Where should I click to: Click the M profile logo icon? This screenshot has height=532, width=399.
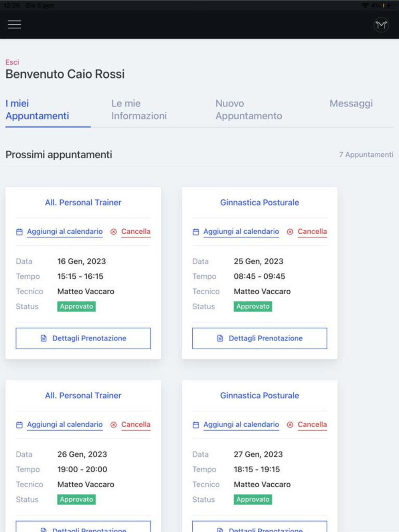pos(381,25)
